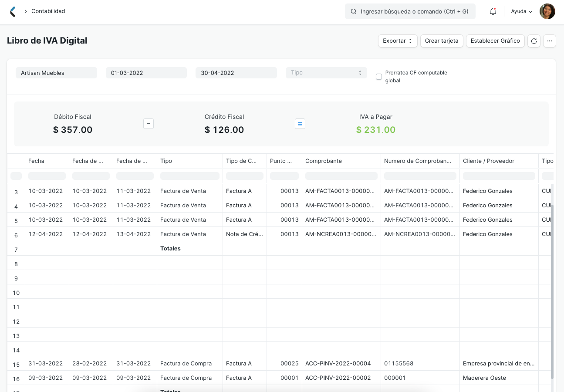Click punto de venta 00025 cell
564x392 pixels.
284,364
